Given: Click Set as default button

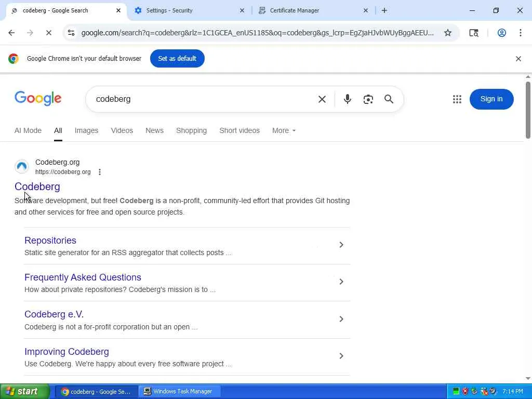Looking at the screenshot, I should pos(177,59).
